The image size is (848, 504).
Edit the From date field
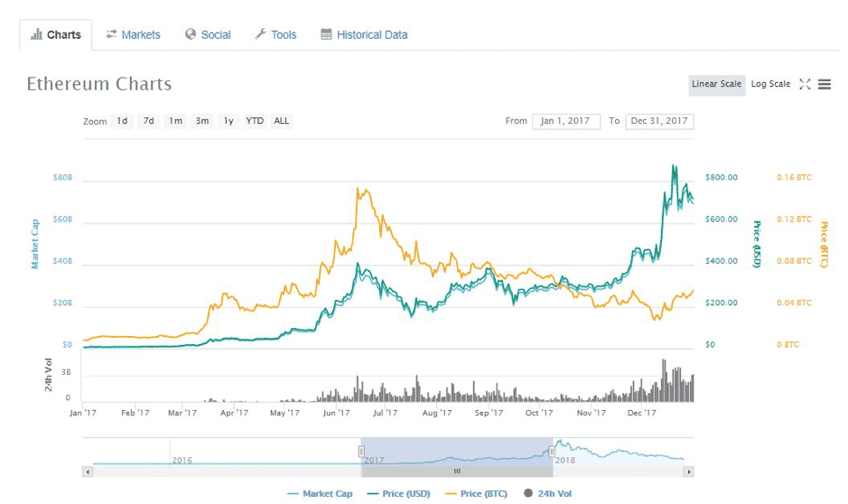pyautogui.click(x=566, y=121)
